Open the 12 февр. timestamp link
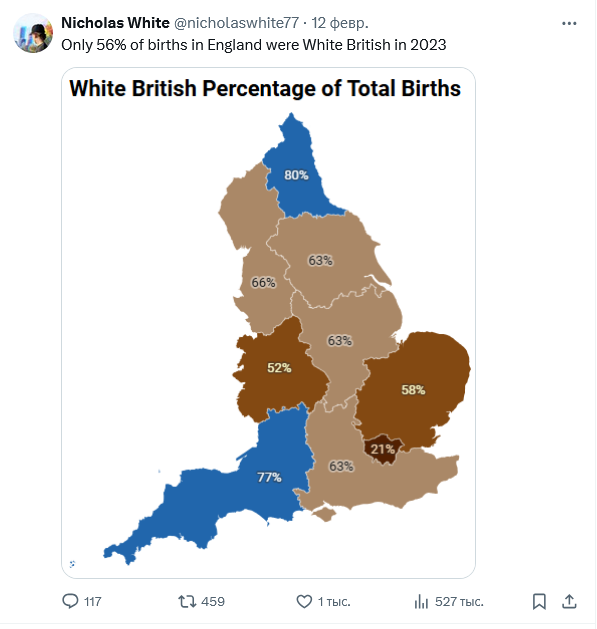 pyautogui.click(x=340, y=23)
